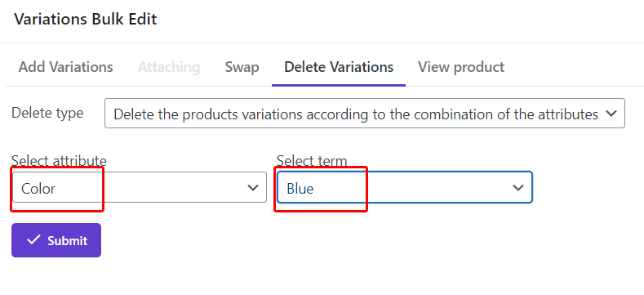644x295 pixels.
Task: Click the selected delete-by-attribute-combination option text
Action: [356, 114]
